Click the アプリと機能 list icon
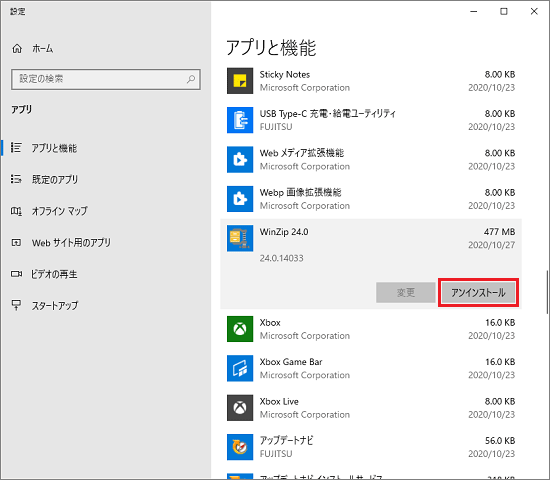 (16, 148)
